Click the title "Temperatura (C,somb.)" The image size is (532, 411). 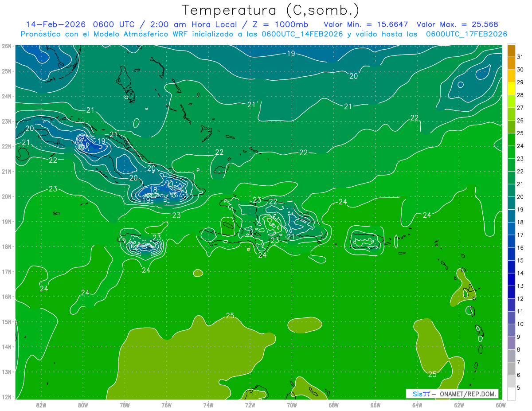271,11
